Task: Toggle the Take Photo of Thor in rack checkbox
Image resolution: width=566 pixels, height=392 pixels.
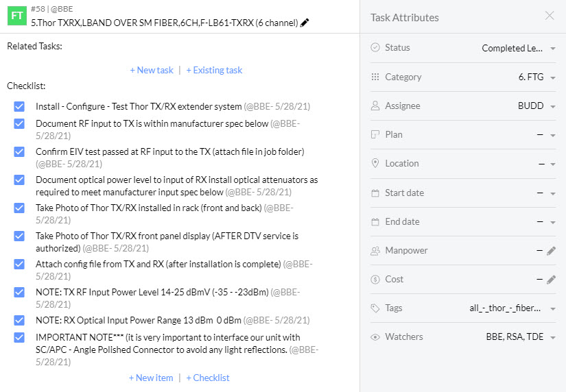Action: (19, 208)
